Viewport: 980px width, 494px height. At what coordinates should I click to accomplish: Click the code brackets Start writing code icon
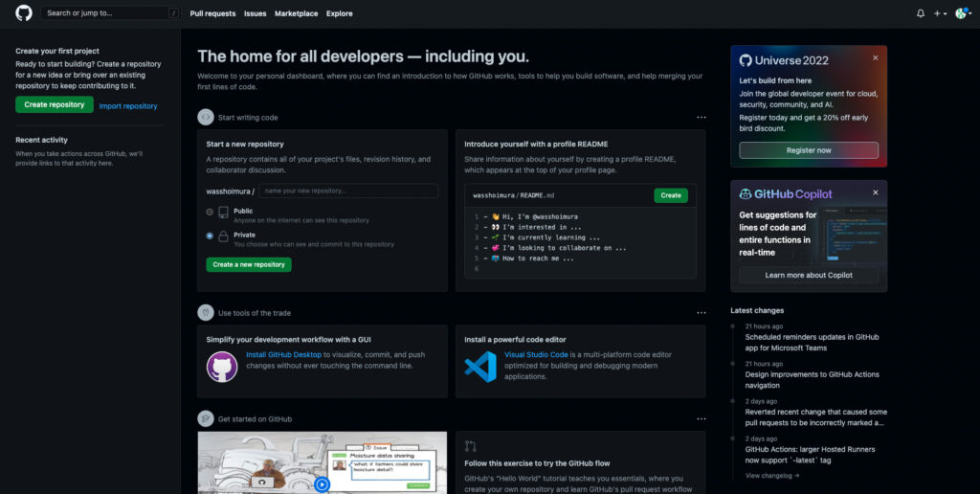coord(206,117)
